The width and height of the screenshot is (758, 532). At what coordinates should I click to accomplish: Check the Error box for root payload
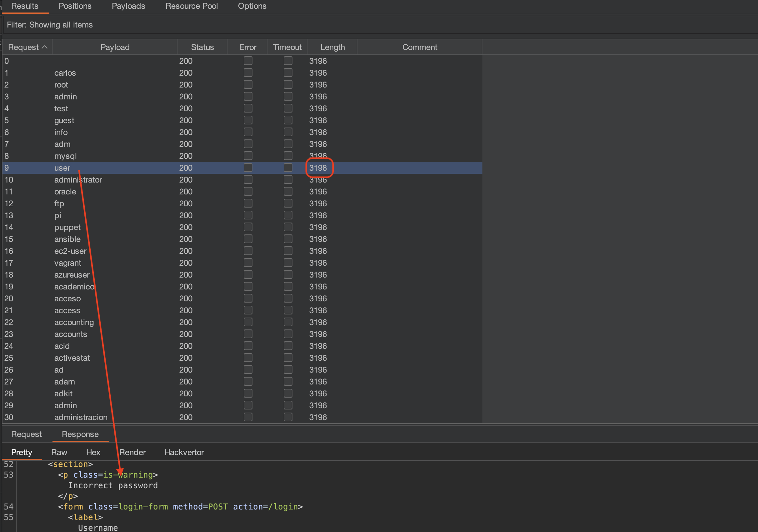tap(248, 84)
